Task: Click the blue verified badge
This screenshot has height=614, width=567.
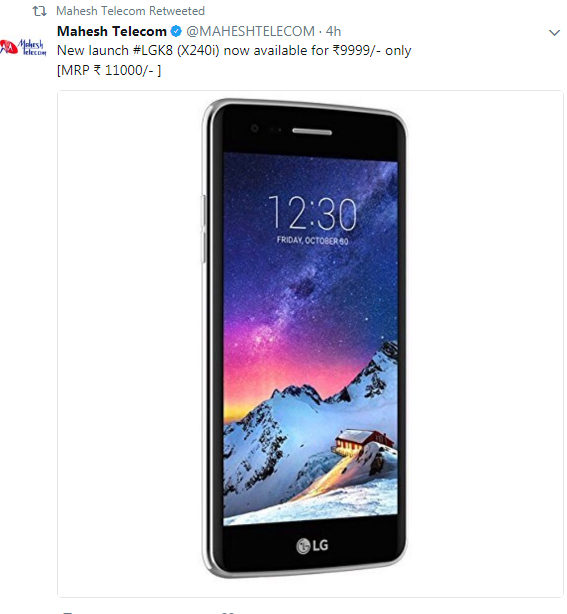Action: pyautogui.click(x=177, y=31)
